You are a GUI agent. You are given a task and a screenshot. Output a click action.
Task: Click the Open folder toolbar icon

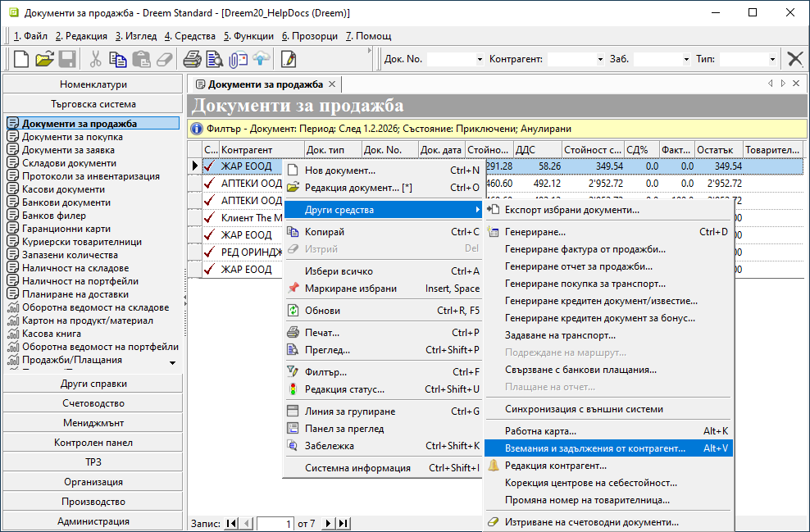[44, 59]
